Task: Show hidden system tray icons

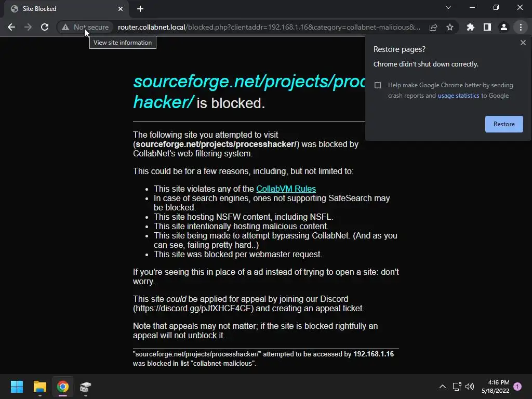Action: [x=443, y=387]
